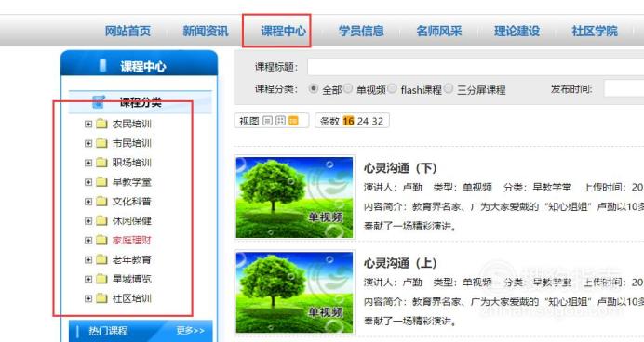
Task: Open the 理论建设 tab
Action: coord(517,32)
